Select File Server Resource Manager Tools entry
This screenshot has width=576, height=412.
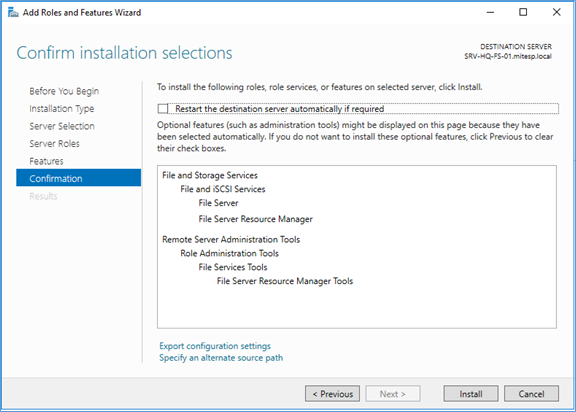[285, 281]
